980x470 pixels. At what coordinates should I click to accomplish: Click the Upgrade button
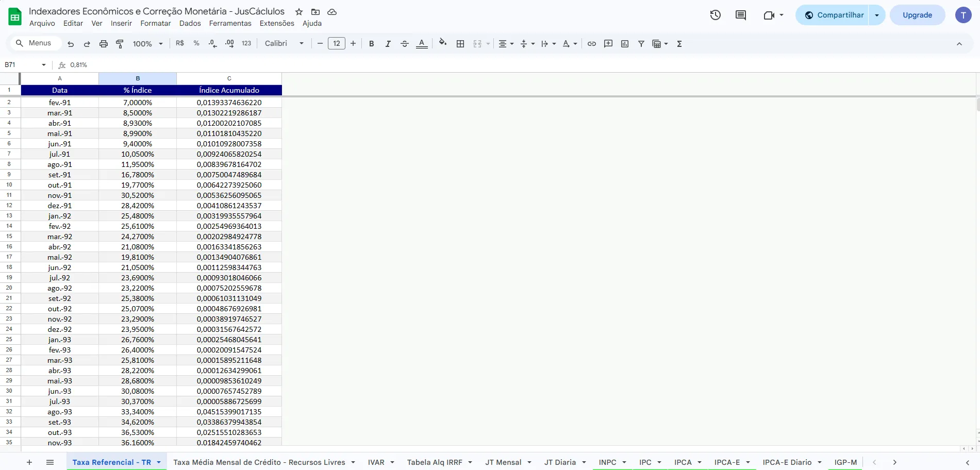pyautogui.click(x=917, y=15)
